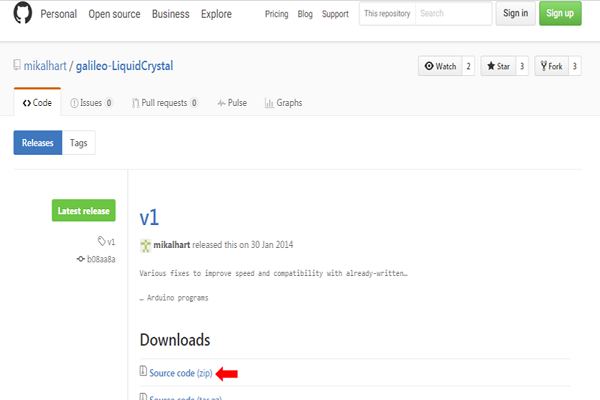600x400 pixels.
Task: Open GitHub home via Octocat logo
Action: tap(23, 13)
